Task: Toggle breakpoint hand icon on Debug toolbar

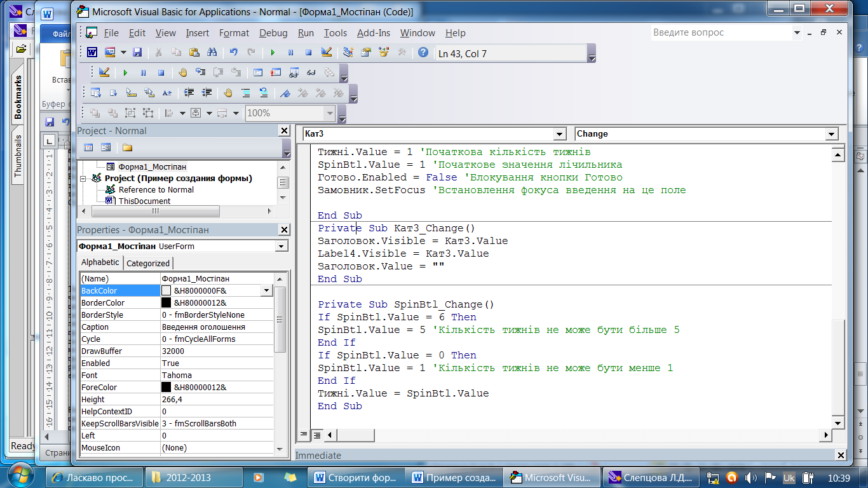Action: (x=182, y=72)
